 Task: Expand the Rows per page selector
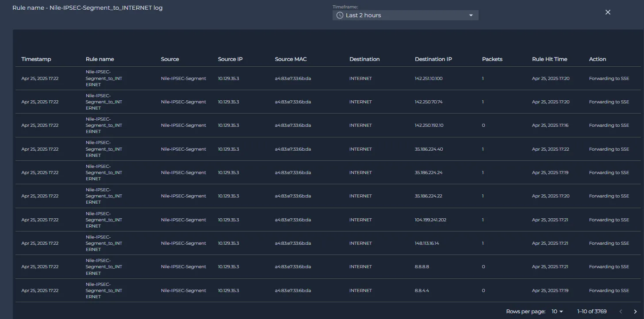(x=557, y=311)
